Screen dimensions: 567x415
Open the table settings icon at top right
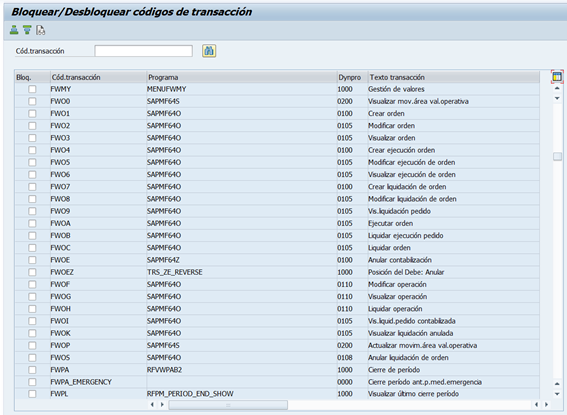[x=557, y=76]
